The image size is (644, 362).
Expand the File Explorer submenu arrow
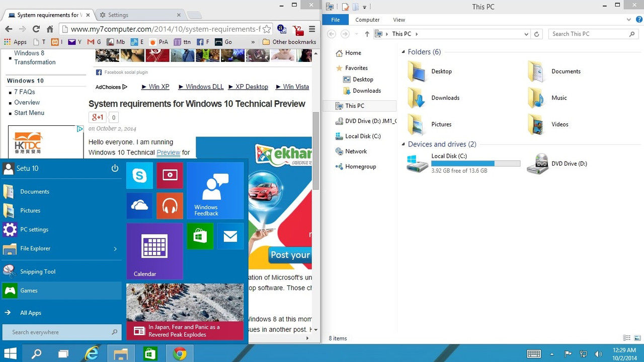[x=115, y=249]
